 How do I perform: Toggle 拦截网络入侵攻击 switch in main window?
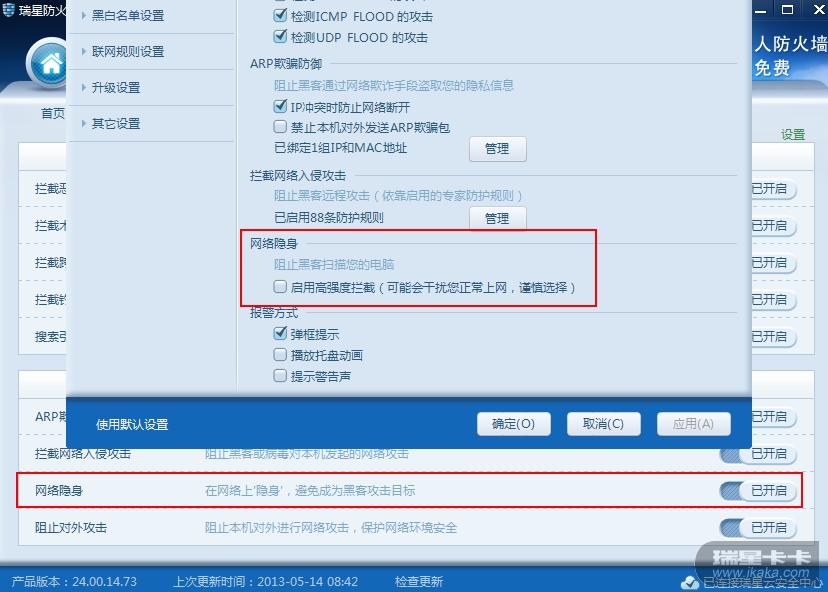[x=758, y=454]
